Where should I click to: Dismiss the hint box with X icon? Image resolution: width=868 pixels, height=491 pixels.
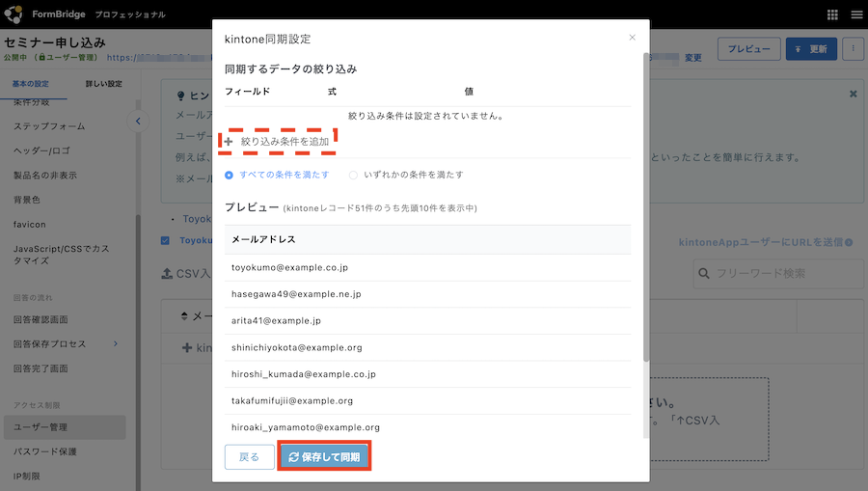[853, 94]
